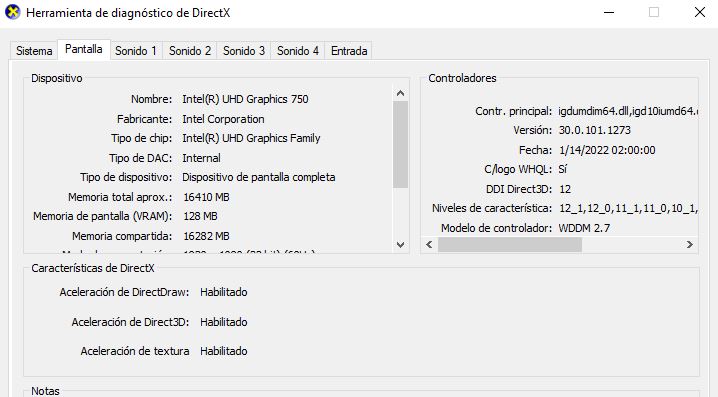This screenshot has width=718, height=397.
Task: Select the Sonido 2 tab
Action: point(190,51)
